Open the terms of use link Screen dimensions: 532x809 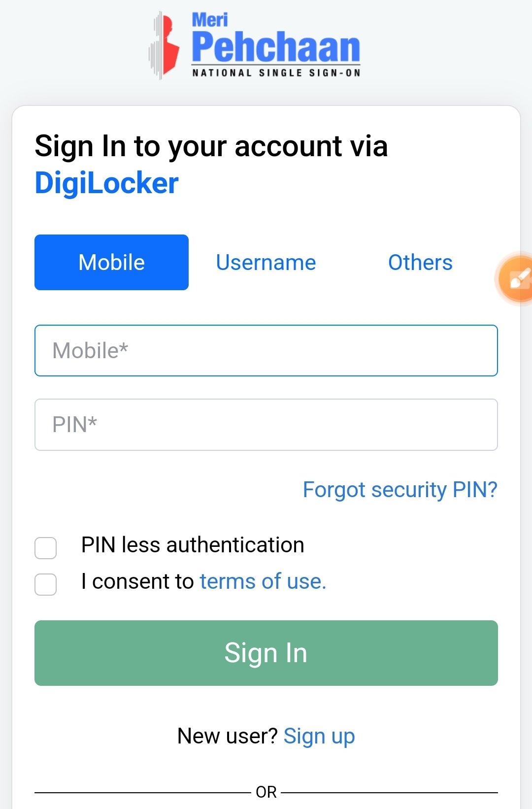pyautogui.click(x=263, y=581)
